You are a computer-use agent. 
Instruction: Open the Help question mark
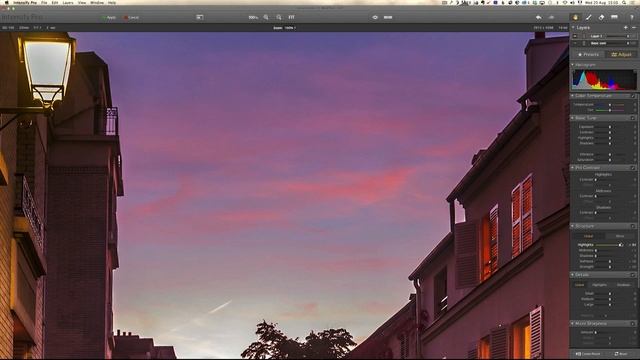coord(631,17)
